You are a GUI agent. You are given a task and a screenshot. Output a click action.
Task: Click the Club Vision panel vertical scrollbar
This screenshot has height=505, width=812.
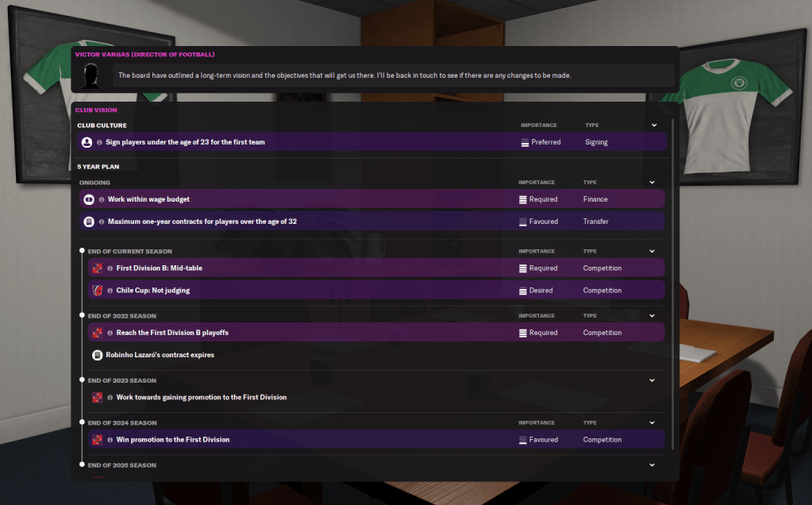(x=673, y=278)
